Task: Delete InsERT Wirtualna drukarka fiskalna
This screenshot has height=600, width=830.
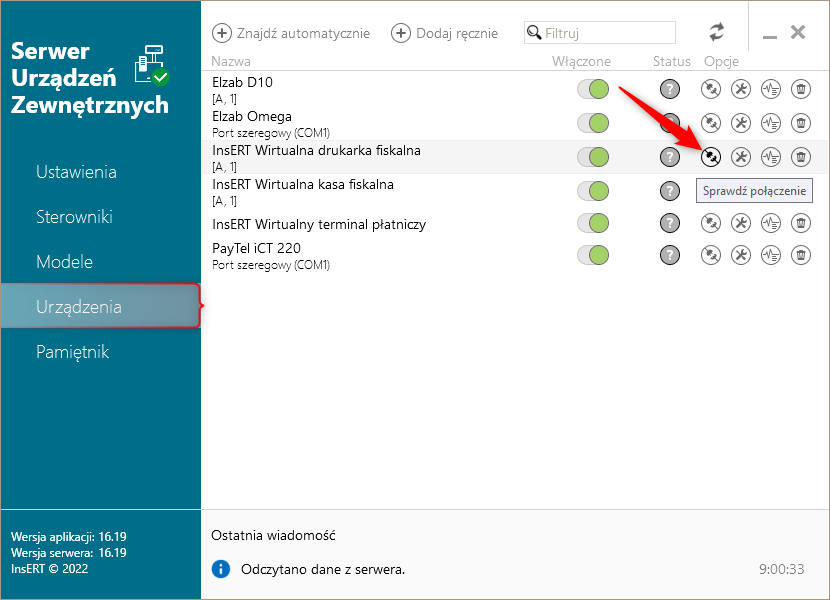Action: click(801, 157)
